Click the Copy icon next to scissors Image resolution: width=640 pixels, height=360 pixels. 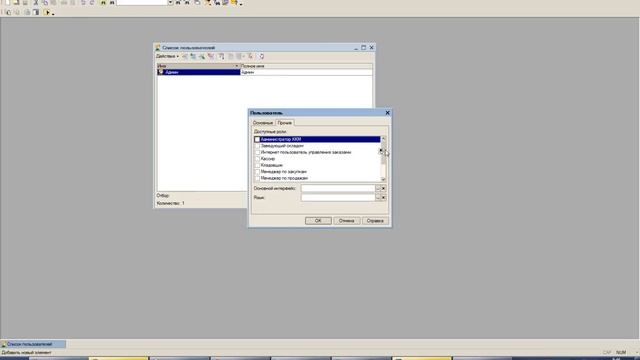point(44,2)
